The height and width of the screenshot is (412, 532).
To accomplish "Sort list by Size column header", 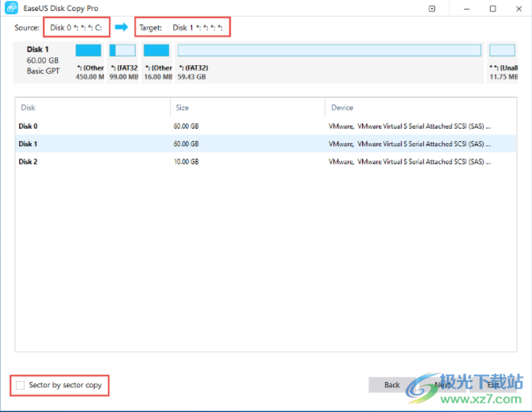I will click(x=247, y=107).
